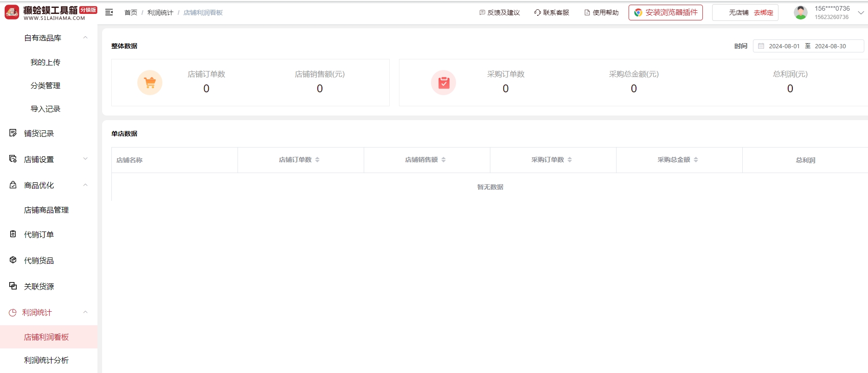
Task: Click the red clipboard purchase icon
Action: [x=444, y=83]
